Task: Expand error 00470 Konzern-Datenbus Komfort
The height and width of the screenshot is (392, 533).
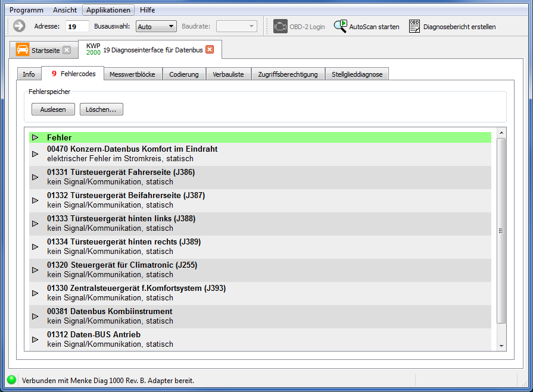Action: 35,154
